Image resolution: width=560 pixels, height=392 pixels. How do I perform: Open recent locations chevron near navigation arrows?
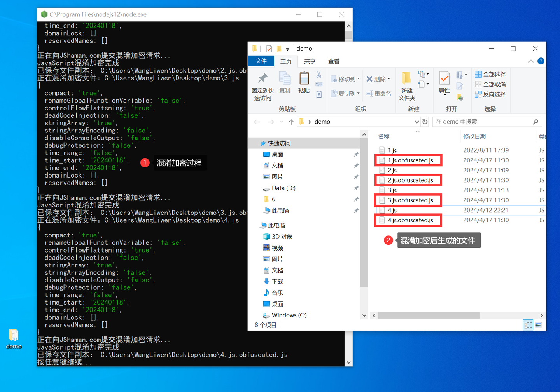pyautogui.click(x=282, y=122)
